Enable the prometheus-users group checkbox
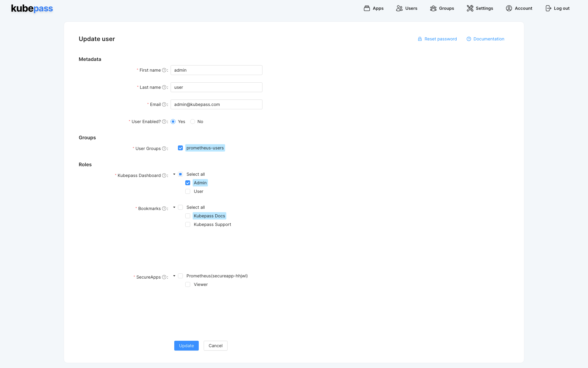The image size is (588, 368). [x=180, y=148]
